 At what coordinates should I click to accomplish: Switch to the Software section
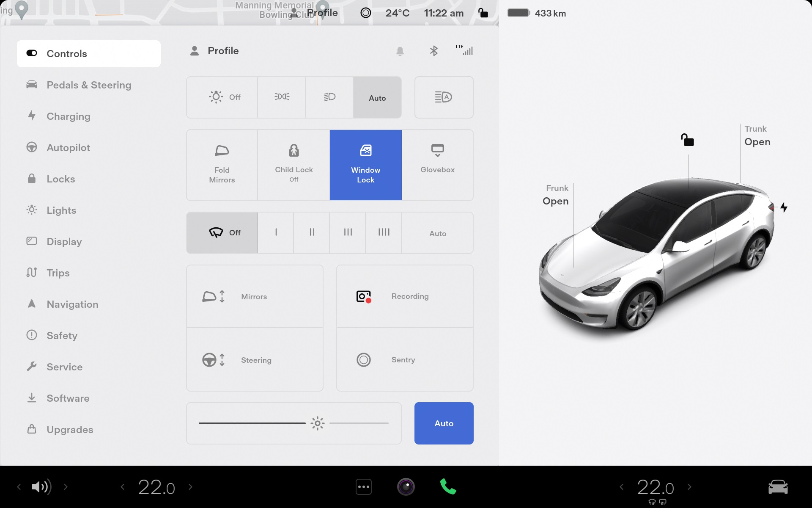point(68,398)
